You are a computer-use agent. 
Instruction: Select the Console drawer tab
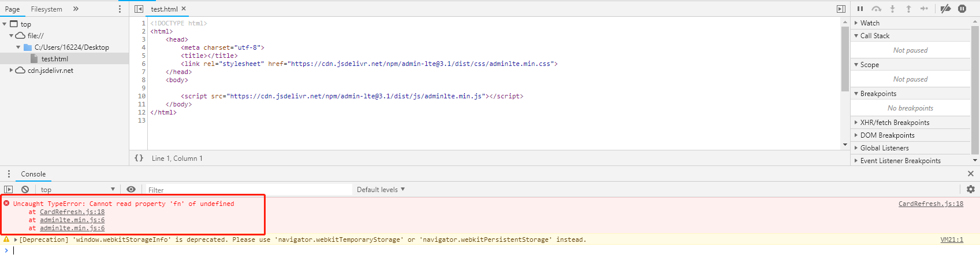(x=33, y=174)
